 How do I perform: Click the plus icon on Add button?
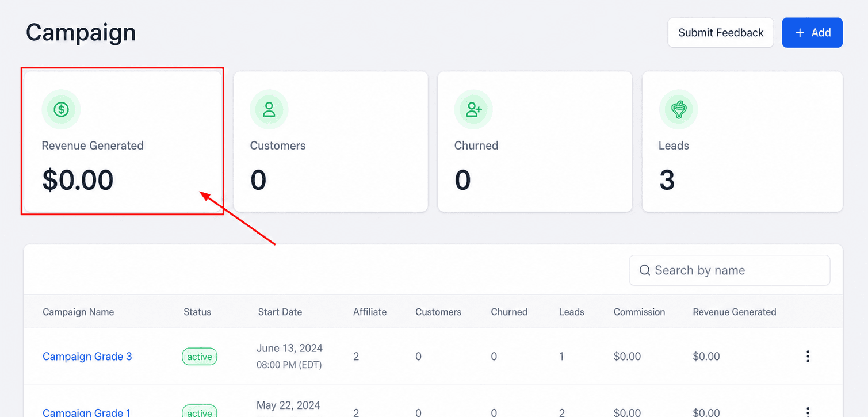click(x=800, y=33)
